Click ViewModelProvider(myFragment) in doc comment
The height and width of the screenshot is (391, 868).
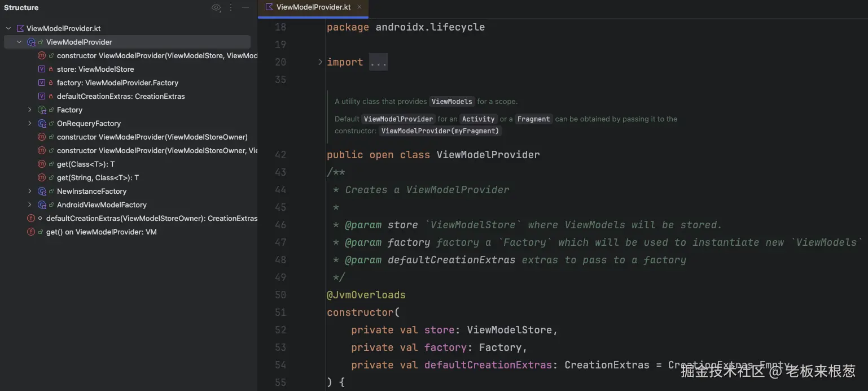pyautogui.click(x=440, y=131)
